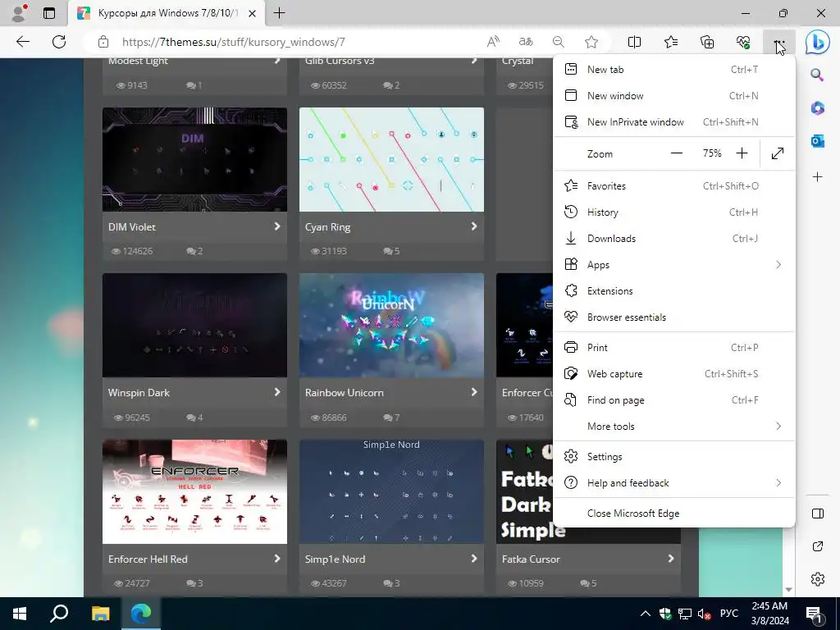Expand Help and feedback submenu
This screenshot has height=630, width=840.
point(674,482)
